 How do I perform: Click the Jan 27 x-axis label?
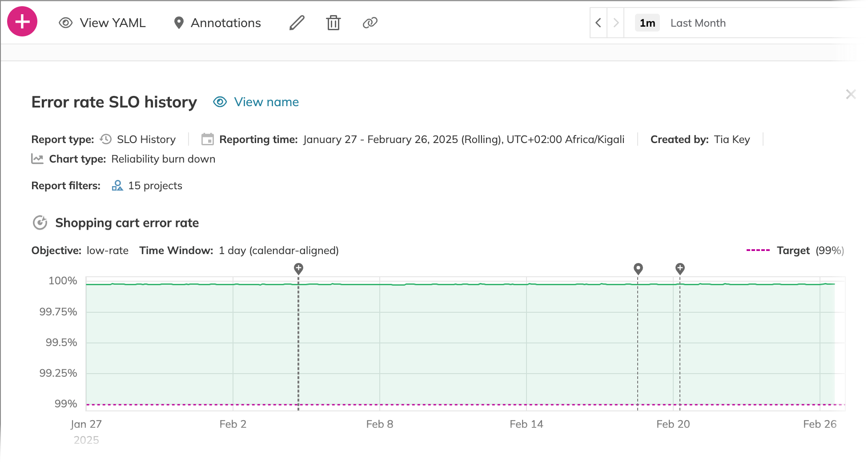tap(86, 424)
